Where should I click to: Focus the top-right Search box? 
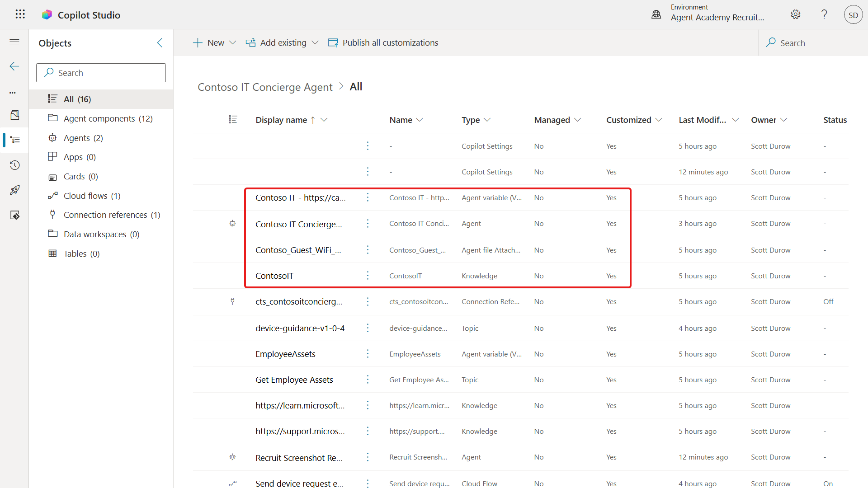pyautogui.click(x=812, y=43)
